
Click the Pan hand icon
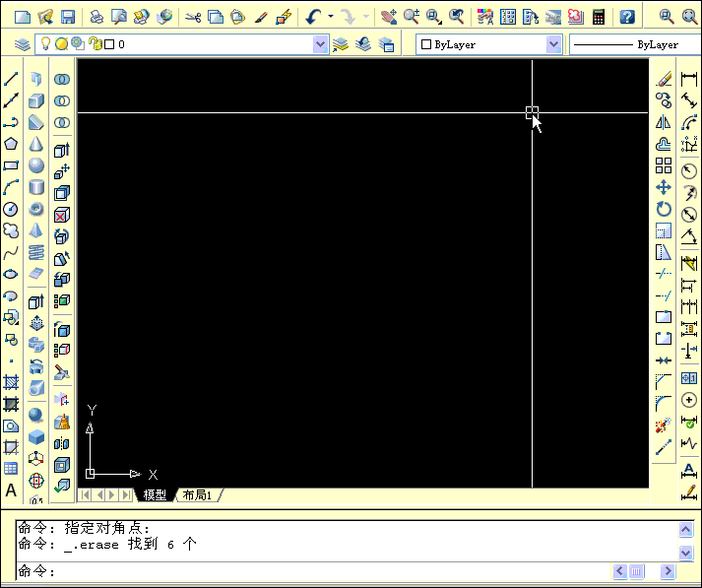click(389, 17)
